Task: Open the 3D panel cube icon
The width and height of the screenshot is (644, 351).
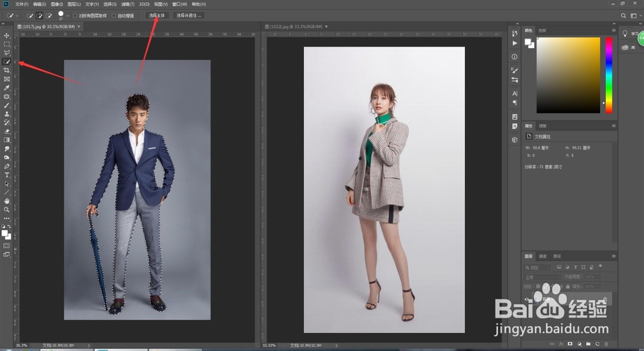Action: (515, 140)
